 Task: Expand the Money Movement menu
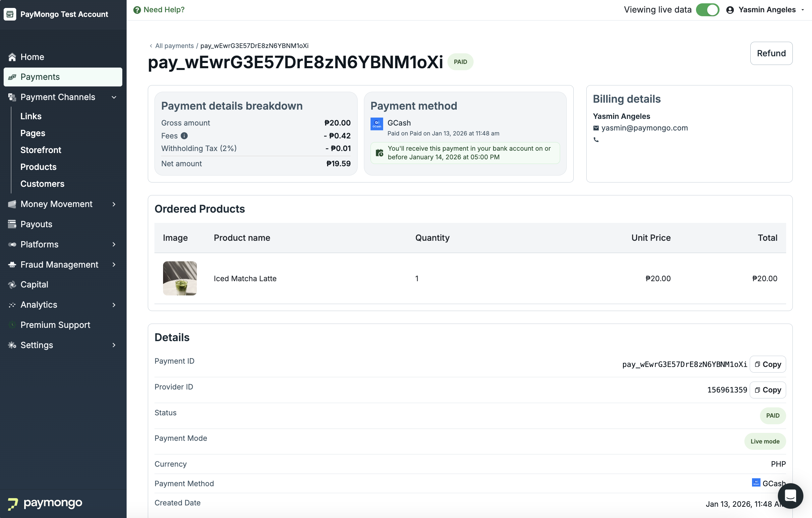(114, 204)
